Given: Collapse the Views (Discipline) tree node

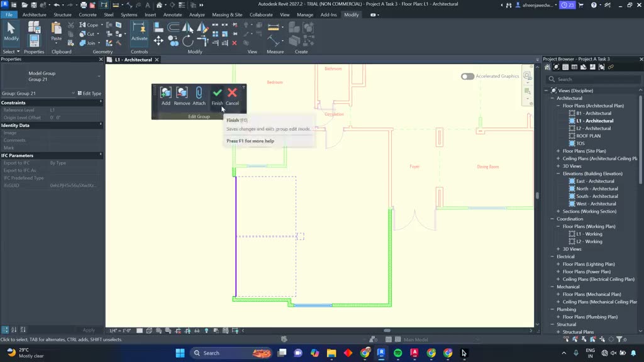Looking at the screenshot, I should [x=547, y=90].
